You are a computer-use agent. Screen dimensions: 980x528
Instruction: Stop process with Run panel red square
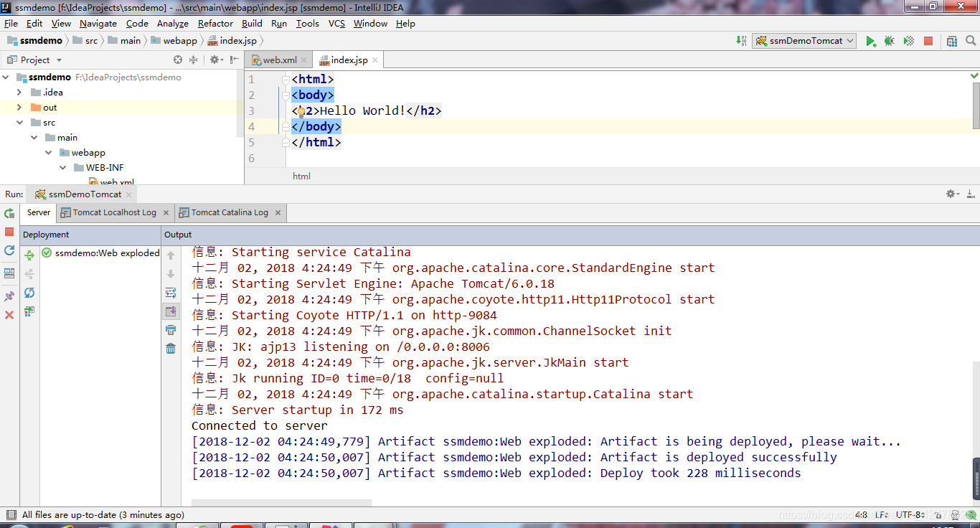[x=9, y=232]
